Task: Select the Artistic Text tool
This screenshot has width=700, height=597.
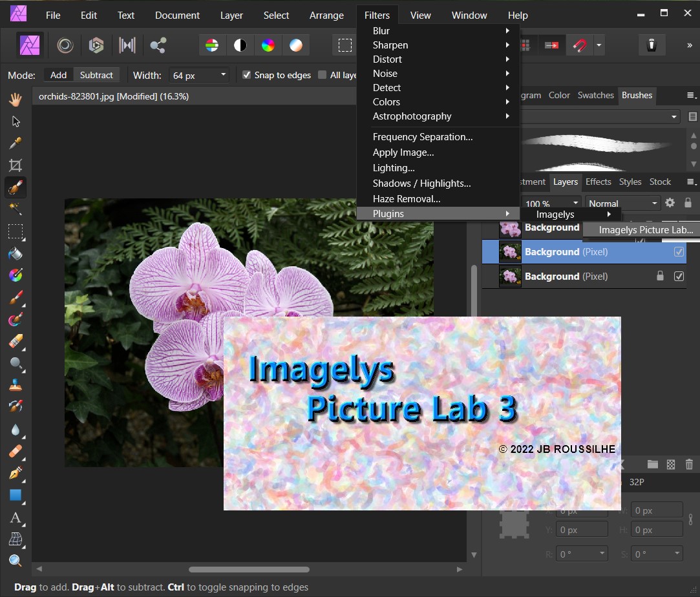Action: (15, 517)
